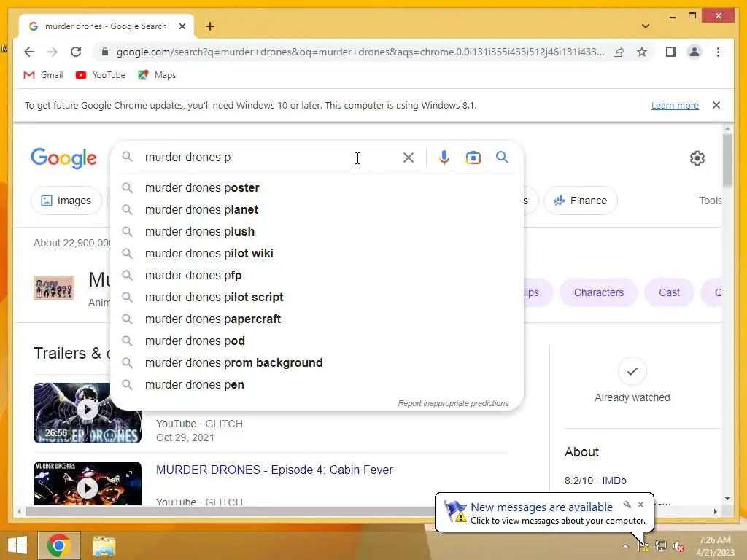Mark show as Already watched
Image resolution: width=747 pixels, height=560 pixels.
pyautogui.click(x=632, y=380)
